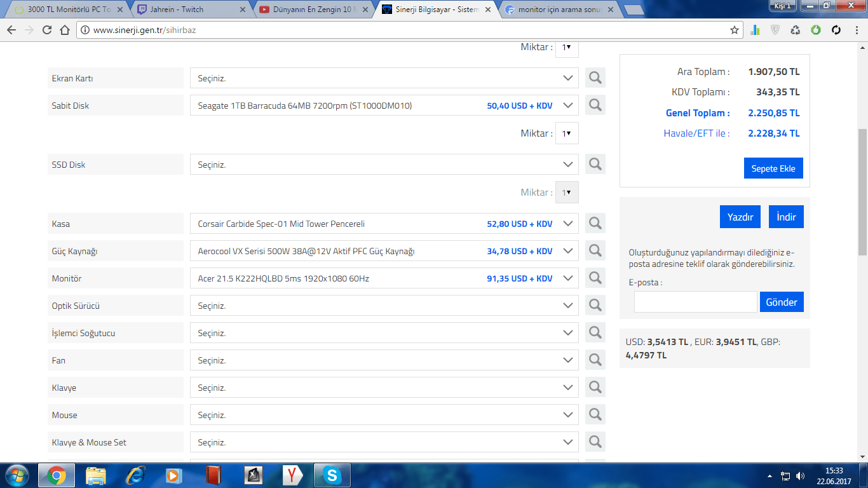Open the Güç Kaynağı Aerocool dropdown

pyautogui.click(x=384, y=251)
